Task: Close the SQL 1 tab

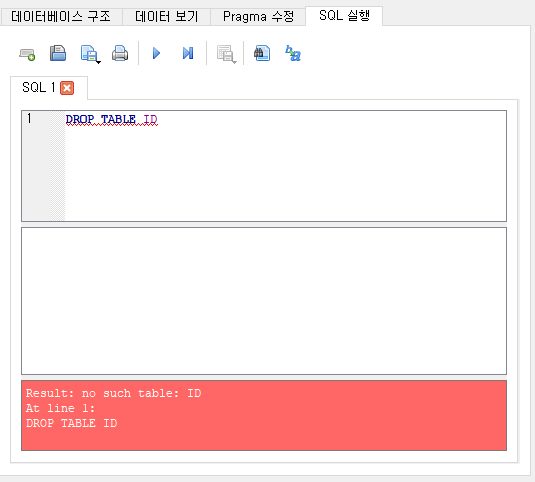Action: pyautogui.click(x=67, y=88)
